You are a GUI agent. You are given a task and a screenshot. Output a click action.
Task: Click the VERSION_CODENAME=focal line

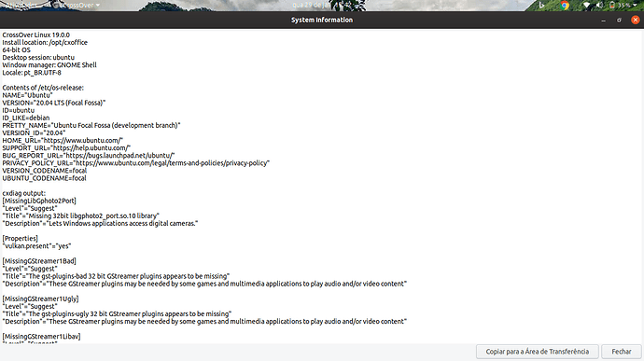point(45,171)
